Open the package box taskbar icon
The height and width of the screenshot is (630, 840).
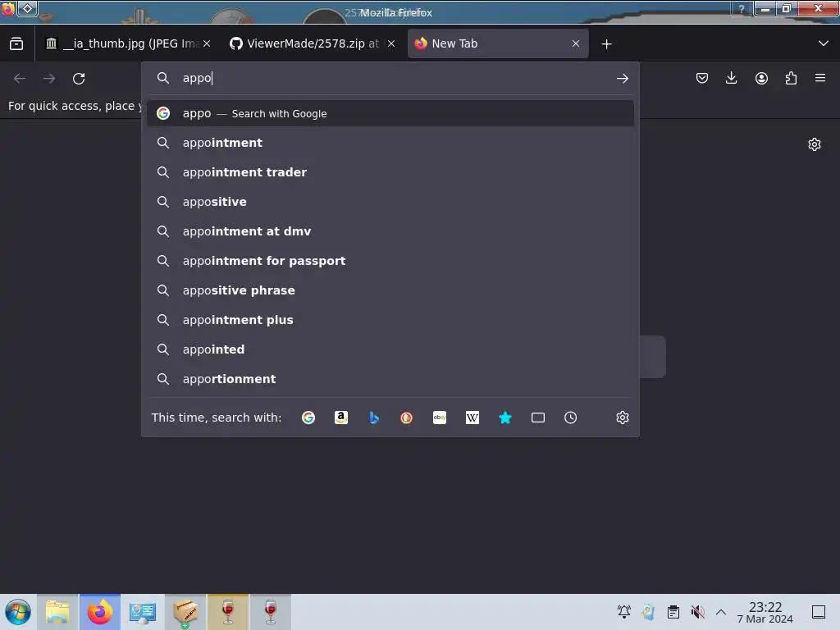(185, 612)
